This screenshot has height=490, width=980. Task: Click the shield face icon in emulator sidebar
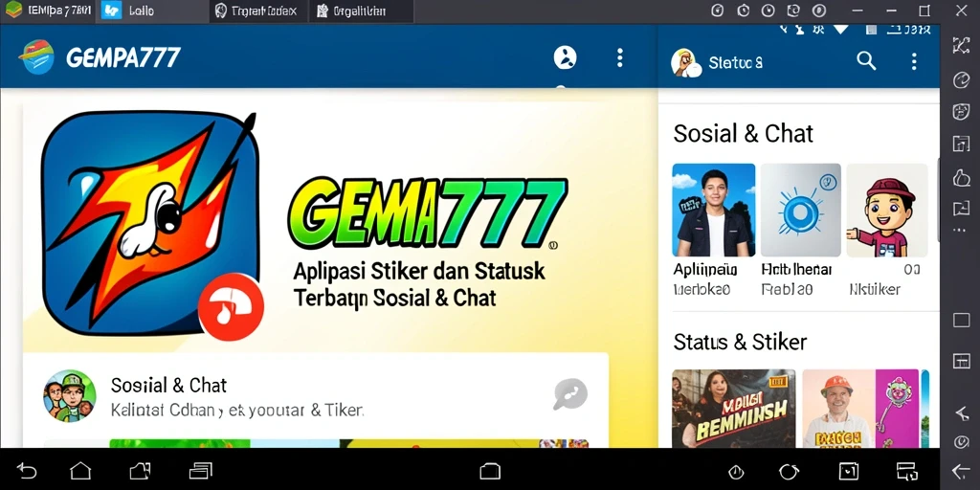point(961,111)
